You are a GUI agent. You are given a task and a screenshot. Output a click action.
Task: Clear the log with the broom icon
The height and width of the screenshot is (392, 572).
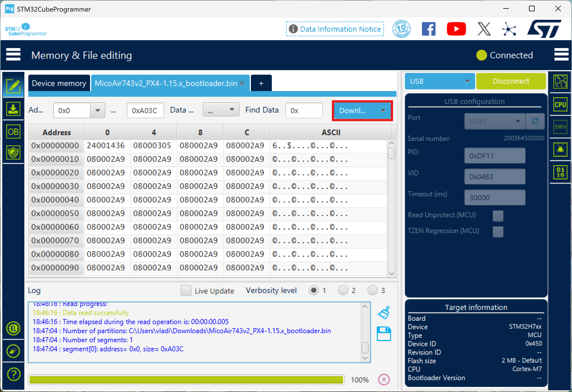(x=384, y=313)
